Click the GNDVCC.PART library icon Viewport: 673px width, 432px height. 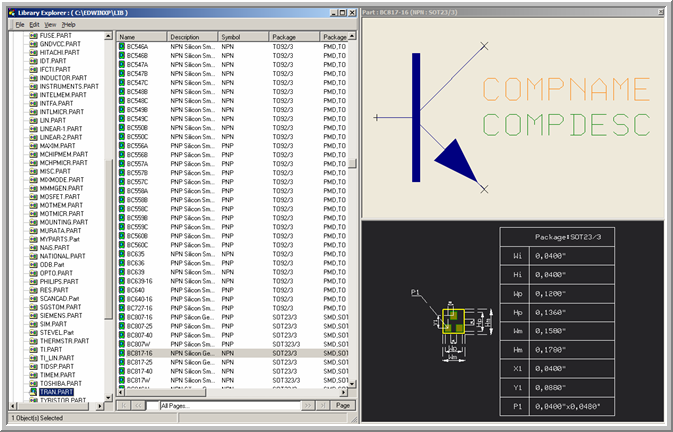click(33, 44)
